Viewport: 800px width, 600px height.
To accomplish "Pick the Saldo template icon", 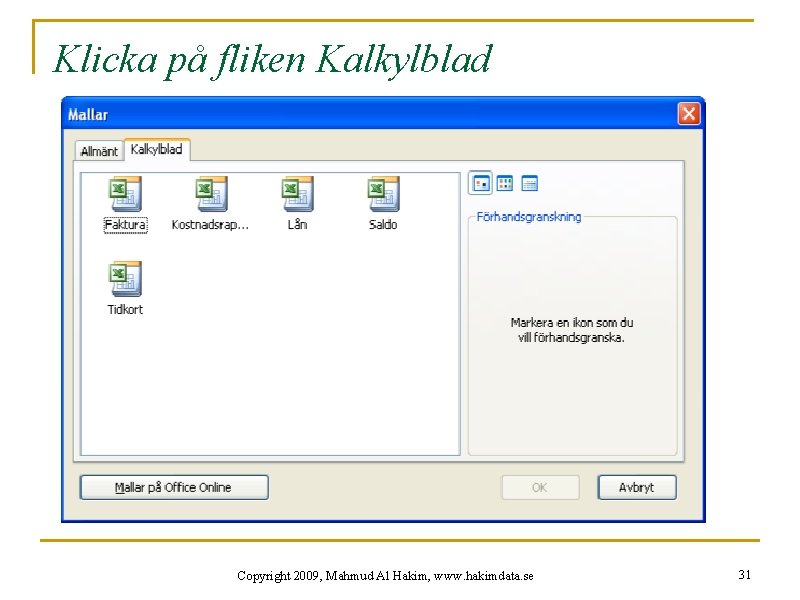I will (x=384, y=194).
